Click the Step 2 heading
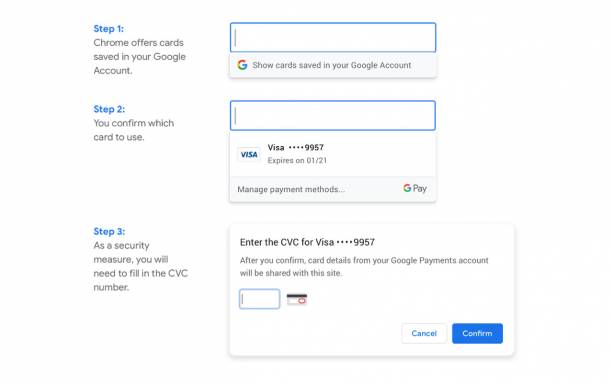 (x=109, y=109)
